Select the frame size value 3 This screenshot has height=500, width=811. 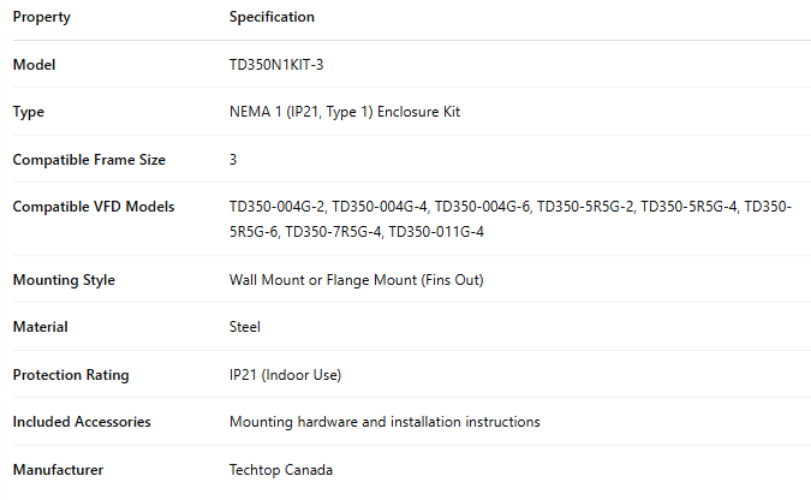pyautogui.click(x=233, y=160)
